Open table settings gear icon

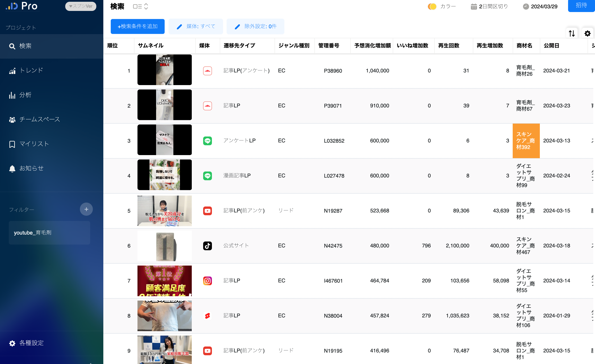pos(587,33)
